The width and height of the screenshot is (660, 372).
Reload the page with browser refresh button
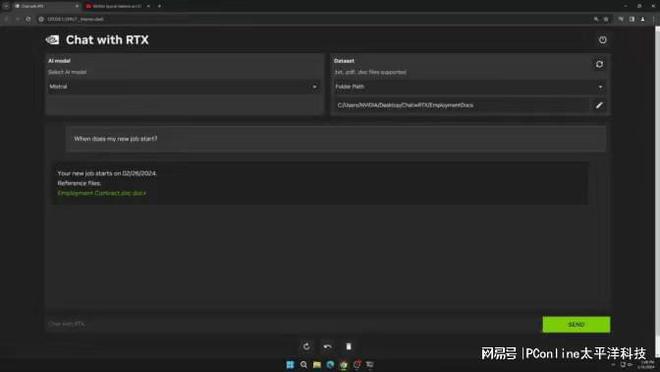(x=28, y=19)
